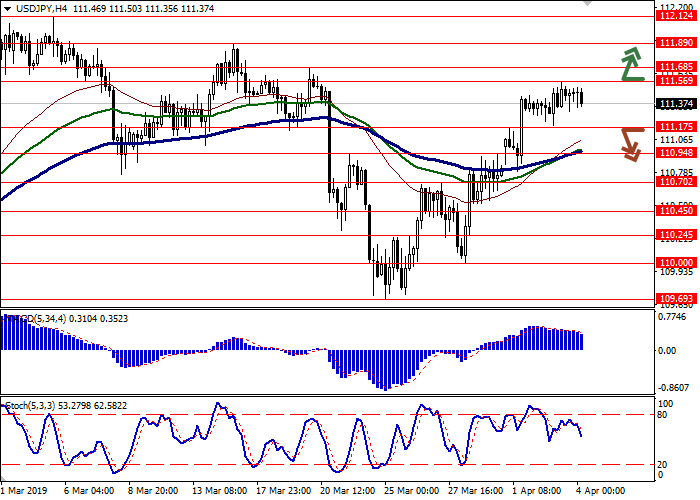Screen dimensions: 700x500
Task: Click the 1 Apr 08:00 time axis label
Action: 537,491
